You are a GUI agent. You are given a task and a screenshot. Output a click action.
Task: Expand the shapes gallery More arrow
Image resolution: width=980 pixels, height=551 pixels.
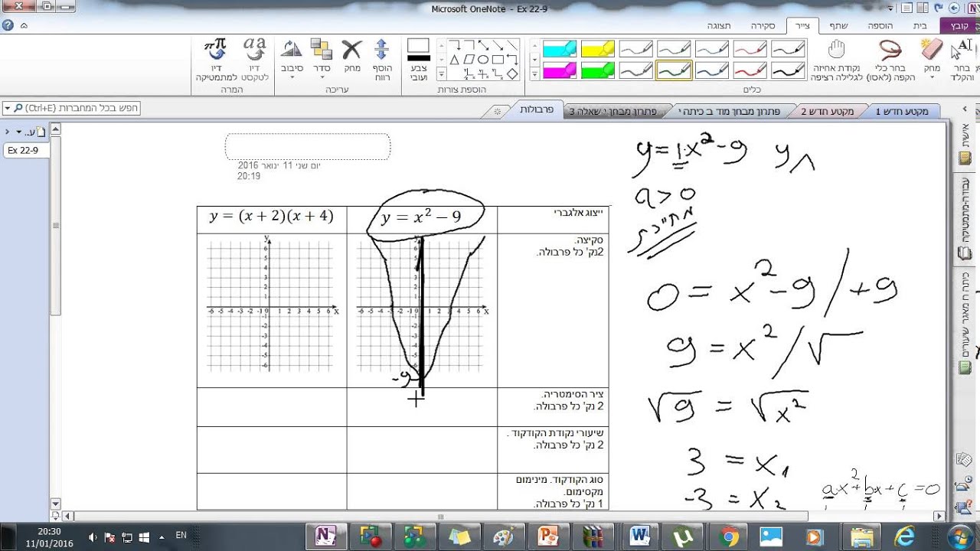pos(441,74)
